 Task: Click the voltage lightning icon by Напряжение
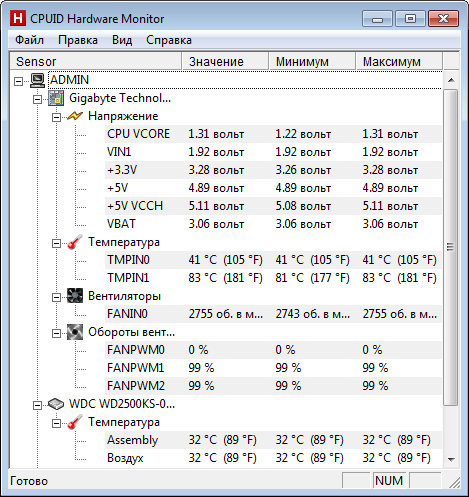point(75,116)
